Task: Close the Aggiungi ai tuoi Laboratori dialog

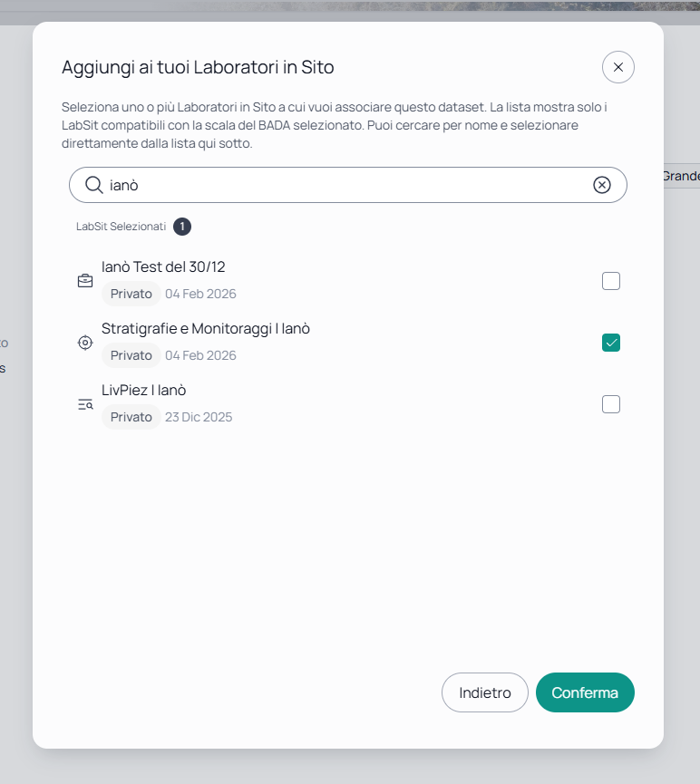Action: (618, 67)
